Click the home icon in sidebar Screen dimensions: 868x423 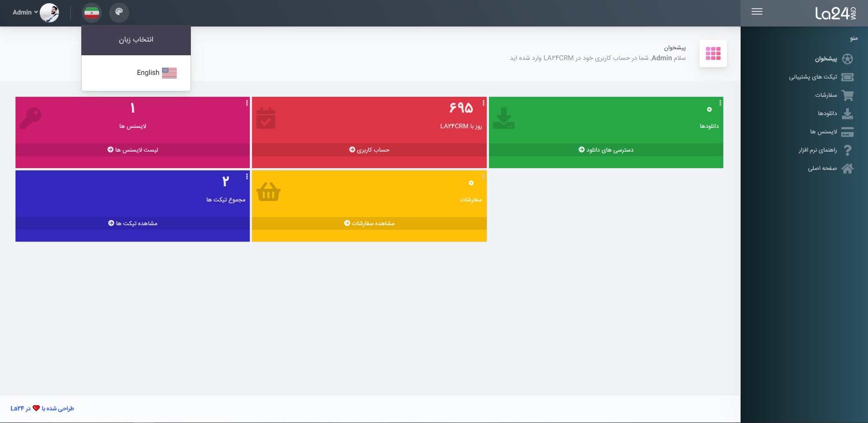[x=847, y=169]
